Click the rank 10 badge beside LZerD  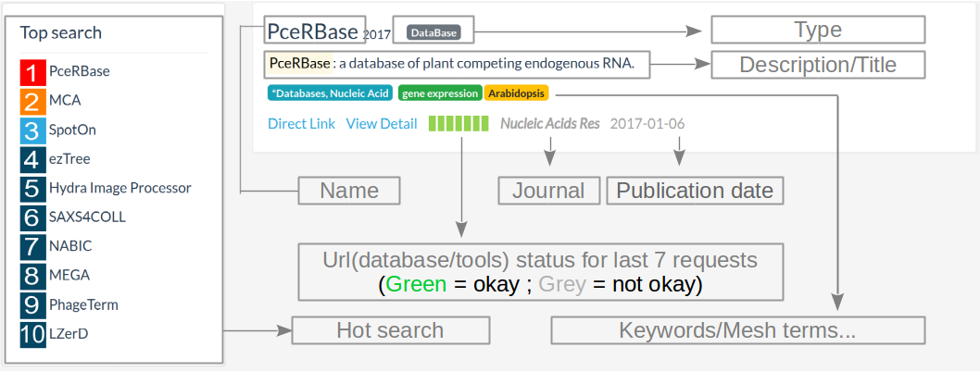point(32,333)
